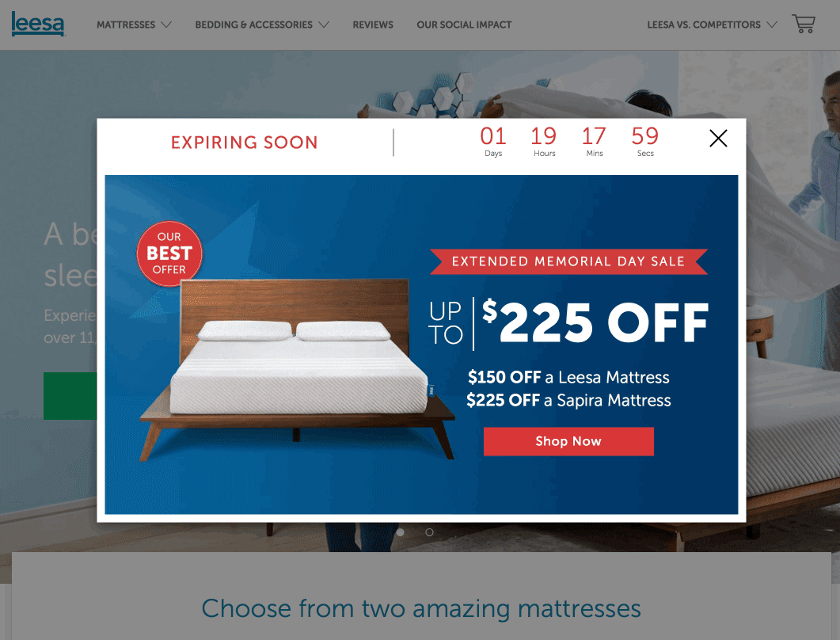Expand the Bedding & Accessories chevron
This screenshot has width=840, height=640.
point(324,25)
